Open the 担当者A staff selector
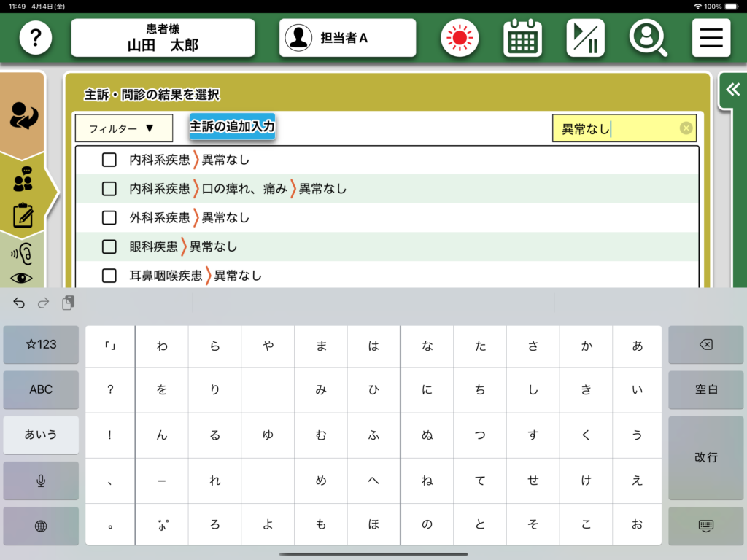The height and width of the screenshot is (560, 747). click(x=347, y=38)
